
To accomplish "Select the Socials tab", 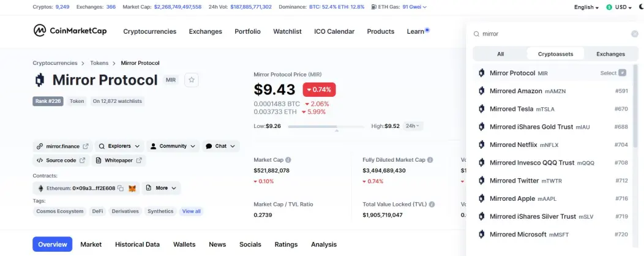I will [250, 244].
